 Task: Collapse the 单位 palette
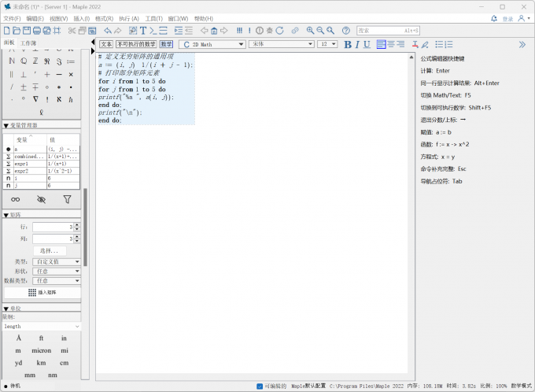6,309
